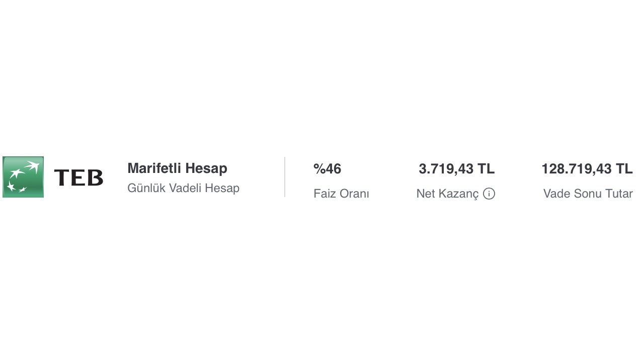
Task: Click the TL suffix after 128.719,43
Action: coord(624,169)
